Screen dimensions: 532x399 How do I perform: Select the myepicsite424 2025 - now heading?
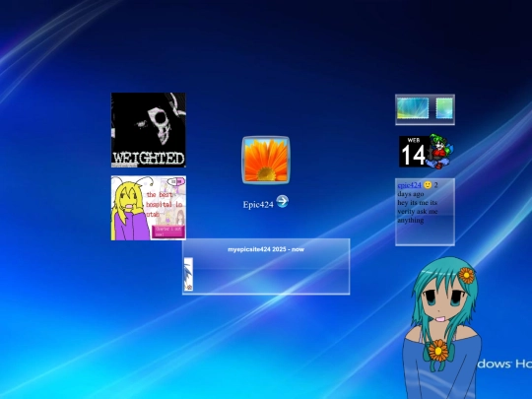[x=266, y=249]
